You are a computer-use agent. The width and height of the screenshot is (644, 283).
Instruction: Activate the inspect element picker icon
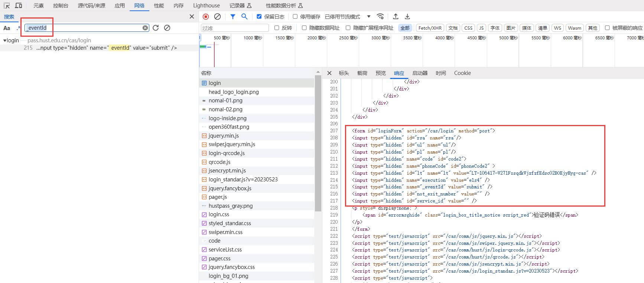7,6
